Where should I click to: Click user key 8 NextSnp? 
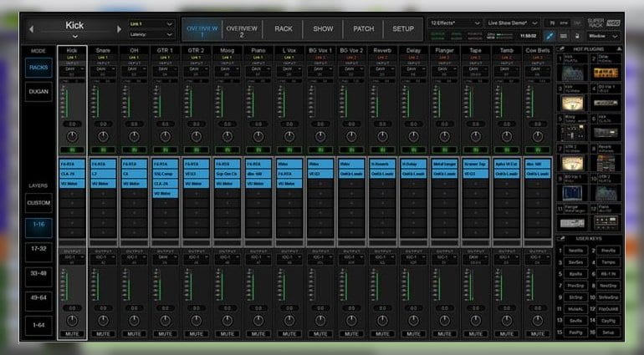pos(608,286)
